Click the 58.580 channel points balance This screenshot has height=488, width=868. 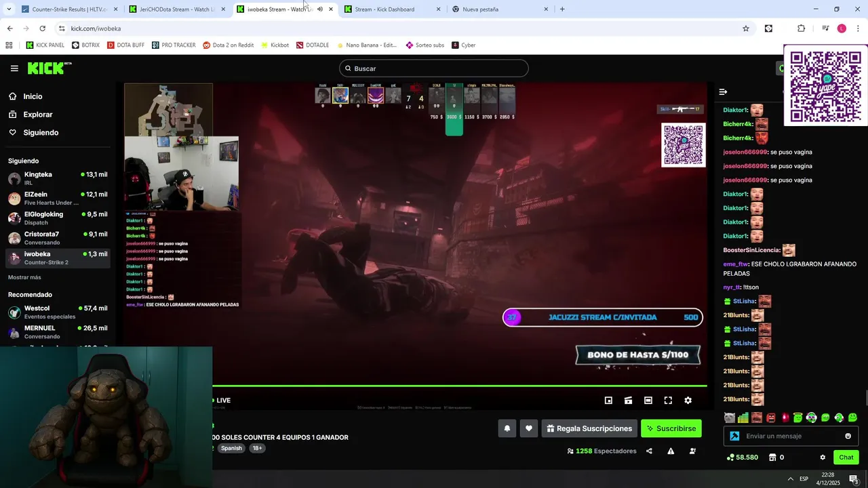coord(743,457)
